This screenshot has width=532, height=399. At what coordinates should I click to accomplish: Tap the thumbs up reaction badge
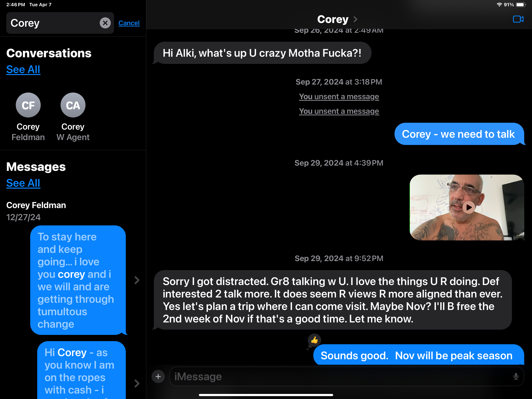[x=314, y=340]
